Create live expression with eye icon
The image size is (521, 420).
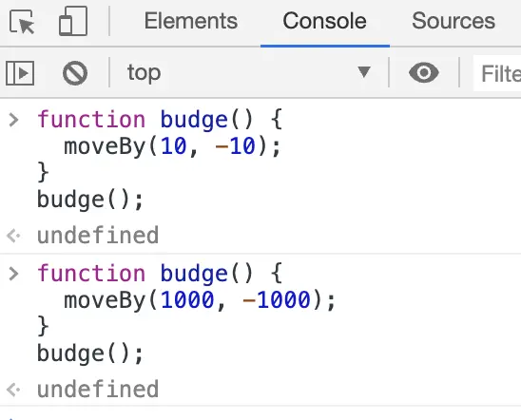(424, 72)
